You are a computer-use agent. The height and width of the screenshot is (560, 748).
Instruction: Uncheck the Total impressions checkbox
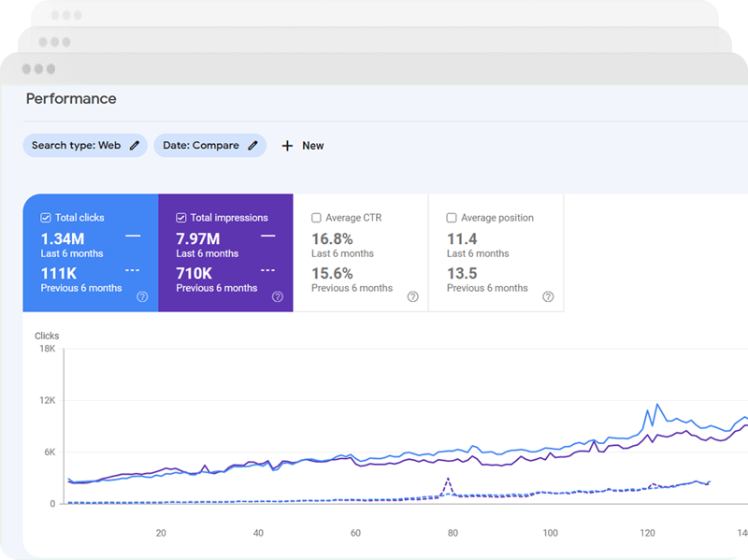pyautogui.click(x=181, y=218)
